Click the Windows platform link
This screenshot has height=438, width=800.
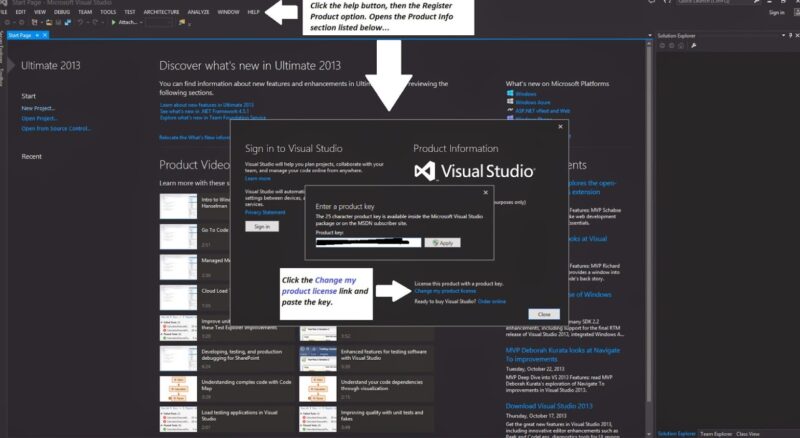pos(526,94)
